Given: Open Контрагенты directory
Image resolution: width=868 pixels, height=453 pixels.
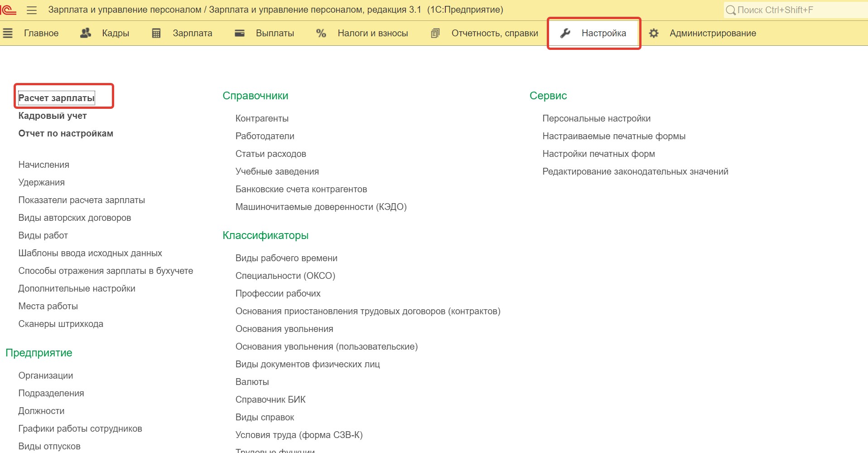Looking at the screenshot, I should pos(262,118).
